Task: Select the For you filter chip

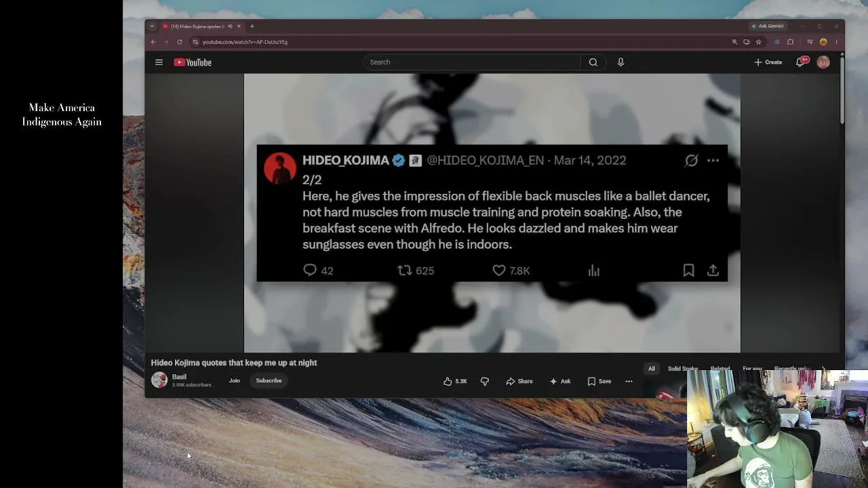Action: point(752,369)
